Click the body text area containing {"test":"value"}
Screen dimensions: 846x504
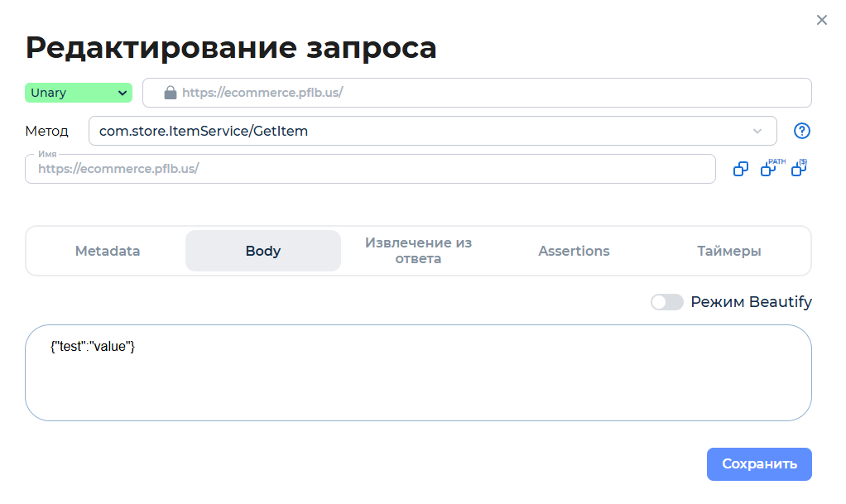(418, 372)
